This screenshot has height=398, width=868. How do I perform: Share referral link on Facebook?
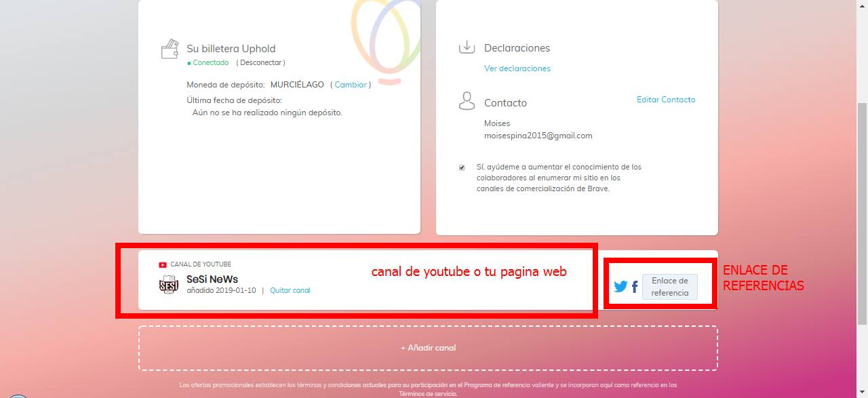[x=635, y=287]
